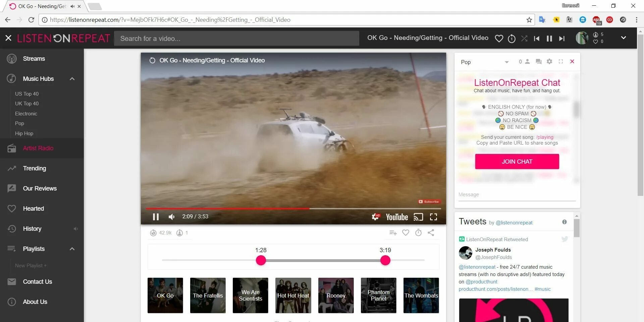Enter fullscreen video mode
This screenshot has width=644, height=322.
433,217
